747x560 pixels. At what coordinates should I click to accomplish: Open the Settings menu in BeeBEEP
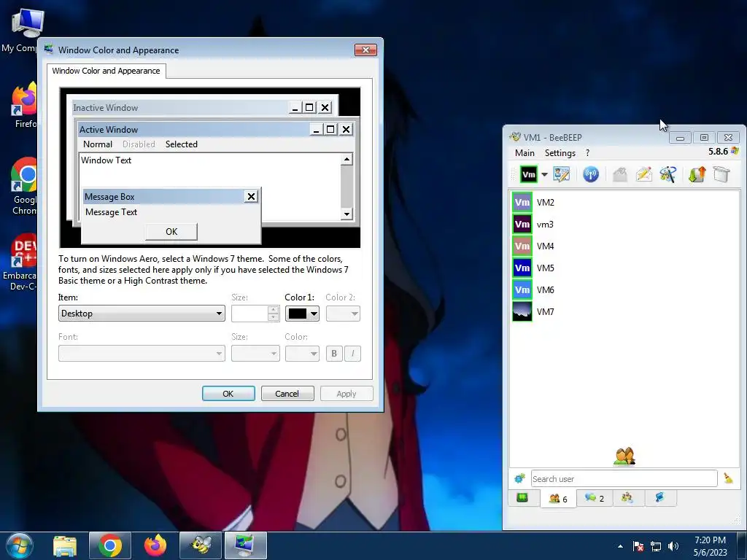tap(560, 153)
